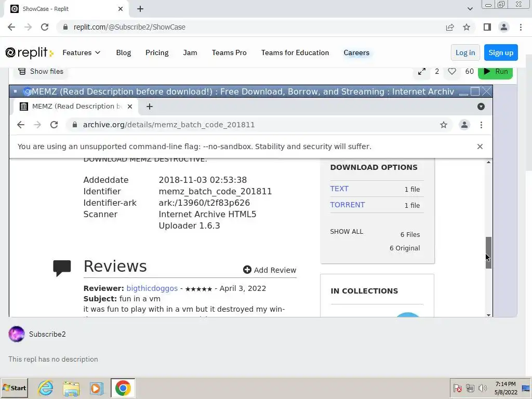The width and height of the screenshot is (532, 399).
Task: Open outer Chrome three-dot menu
Action: 521,27
